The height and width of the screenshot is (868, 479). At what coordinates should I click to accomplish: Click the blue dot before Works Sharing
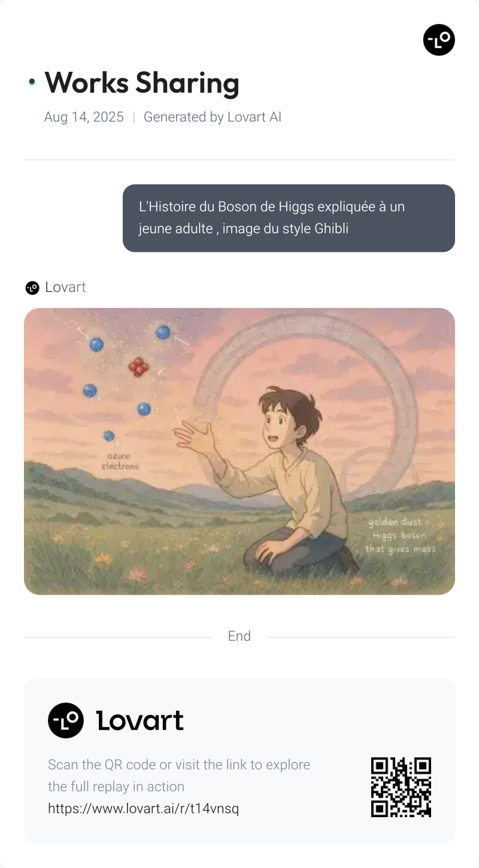32,82
